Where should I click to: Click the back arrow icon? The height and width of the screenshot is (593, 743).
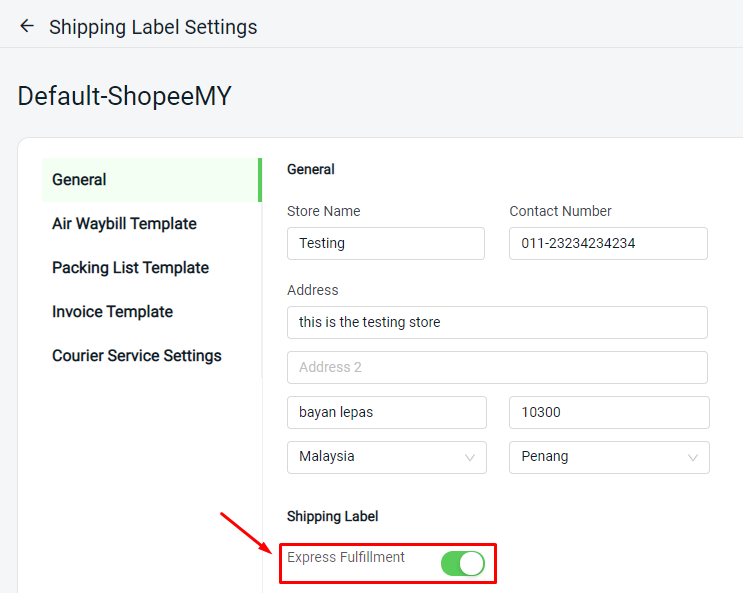point(27,27)
